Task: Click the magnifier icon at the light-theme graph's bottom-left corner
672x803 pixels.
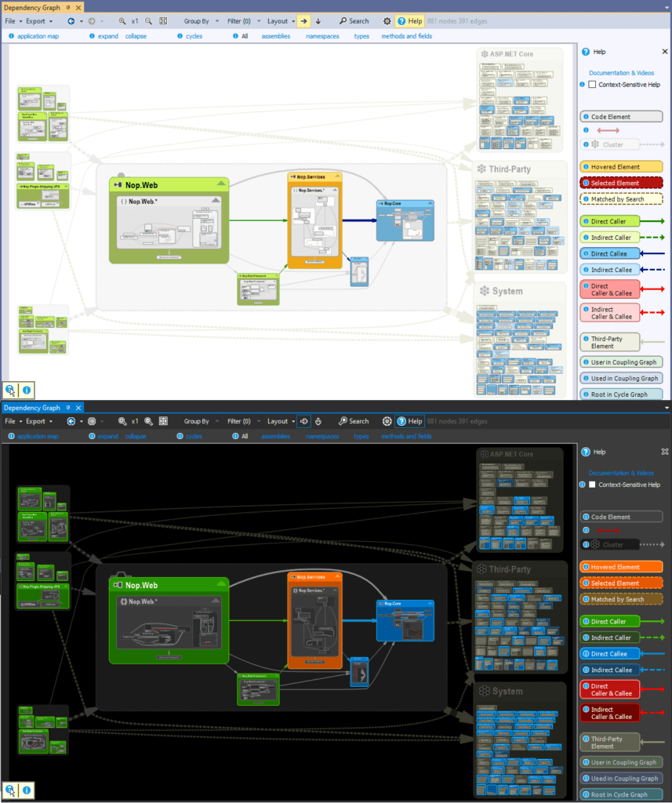Action: pyautogui.click(x=9, y=391)
